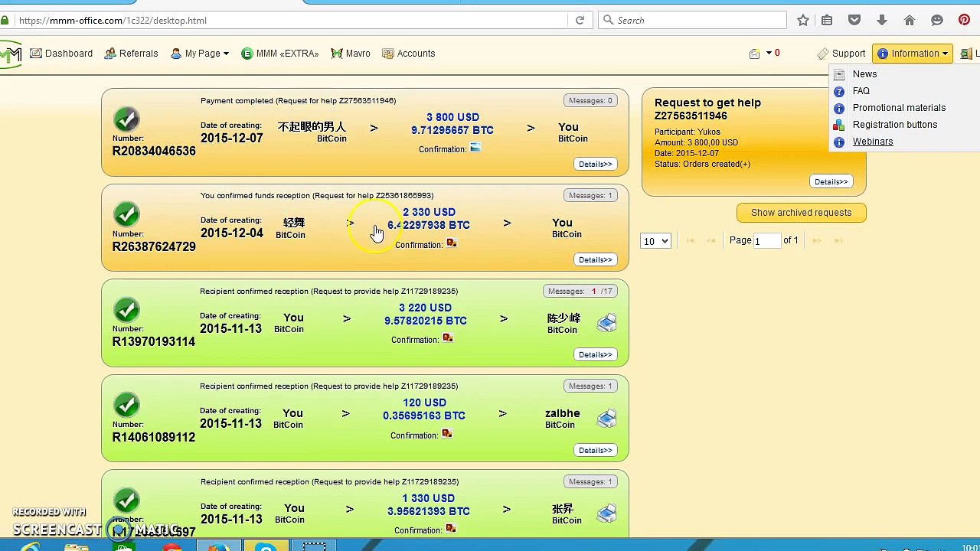Click the sender name 不起眼的男人

point(312,126)
